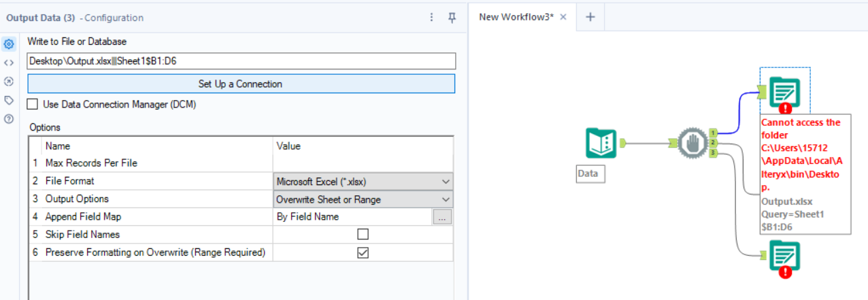Select the Input Data tool on canvas
868x300 pixels.
pos(601,144)
